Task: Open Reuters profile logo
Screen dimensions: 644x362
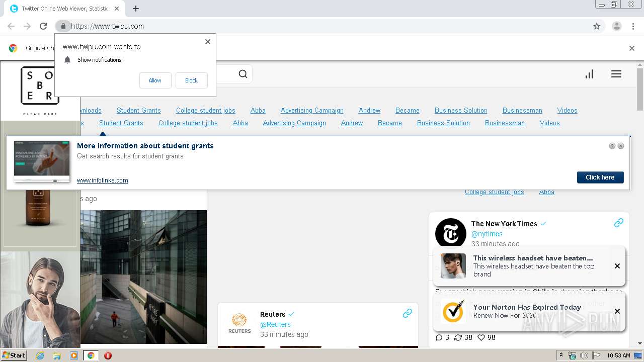Action: coord(239,323)
